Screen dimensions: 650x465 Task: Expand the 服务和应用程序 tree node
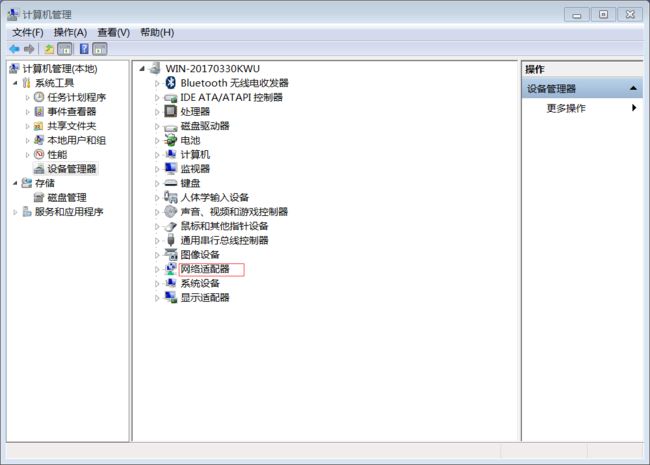click(15, 212)
